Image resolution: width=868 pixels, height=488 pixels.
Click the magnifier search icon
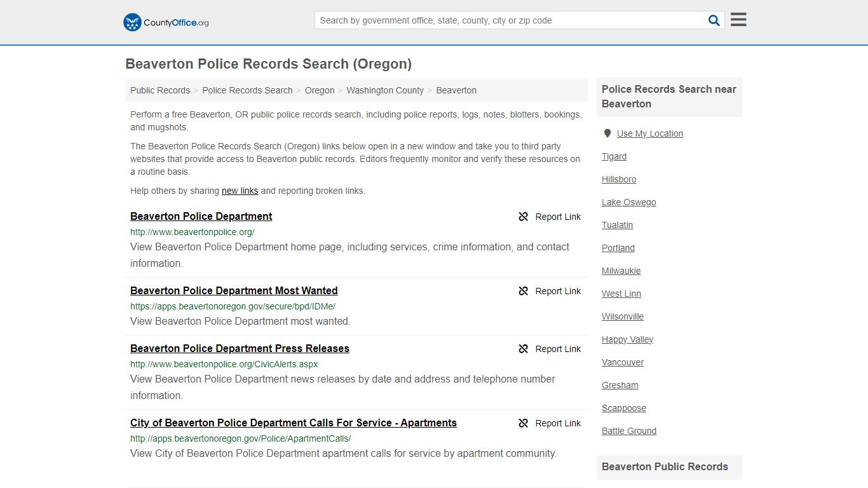(714, 20)
